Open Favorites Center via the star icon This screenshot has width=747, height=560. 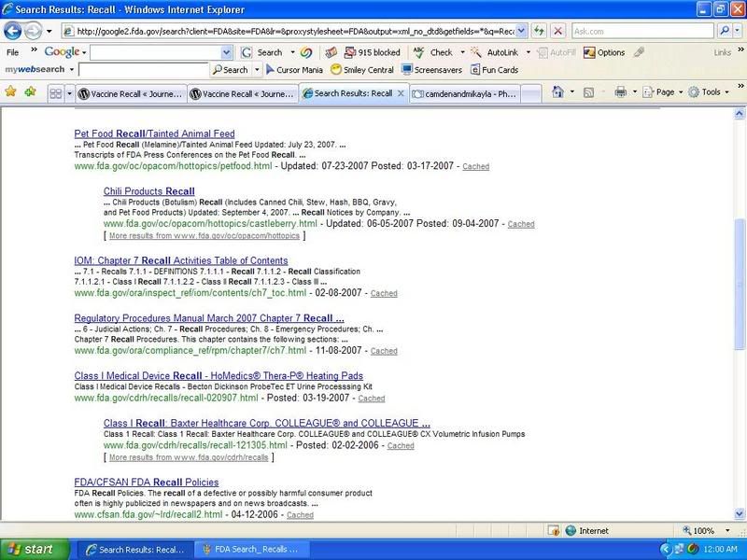(10, 91)
